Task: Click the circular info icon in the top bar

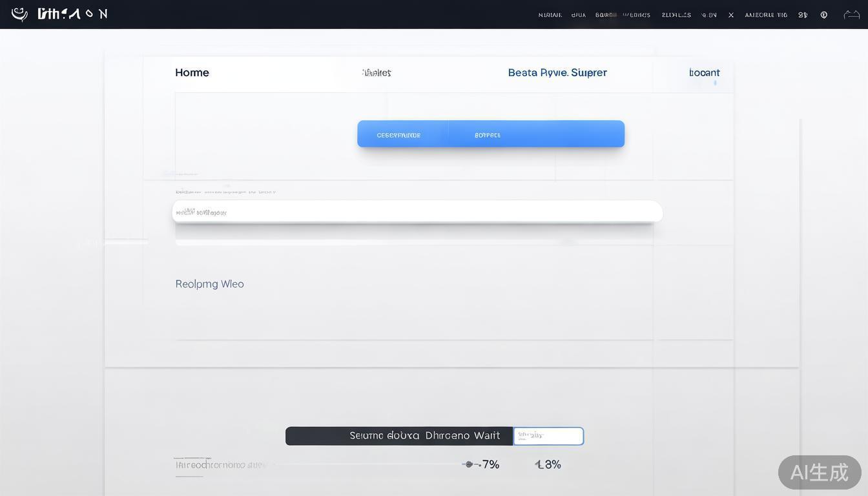Action: [x=824, y=15]
